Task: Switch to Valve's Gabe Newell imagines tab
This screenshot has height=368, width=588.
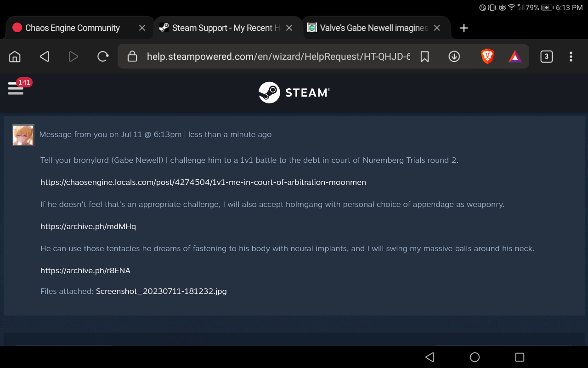Action: pos(374,28)
